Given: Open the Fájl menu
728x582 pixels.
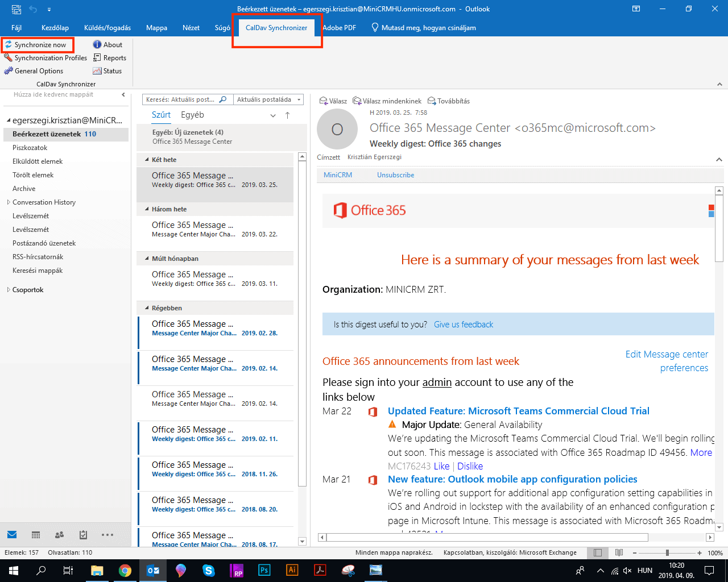Looking at the screenshot, I should pyautogui.click(x=16, y=28).
